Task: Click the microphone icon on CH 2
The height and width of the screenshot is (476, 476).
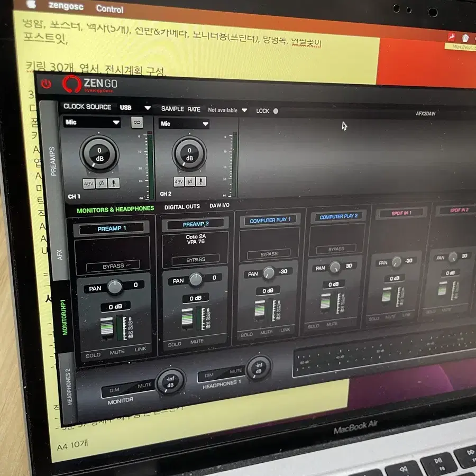Action: coord(200,181)
